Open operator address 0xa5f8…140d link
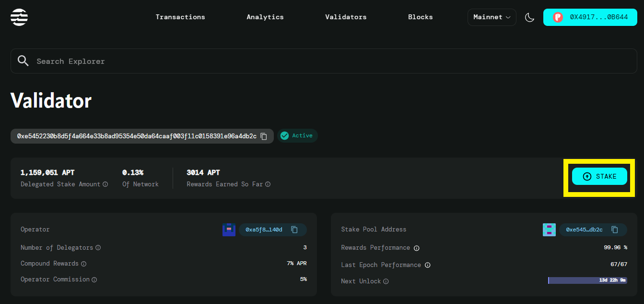644x304 pixels. pyautogui.click(x=264, y=230)
